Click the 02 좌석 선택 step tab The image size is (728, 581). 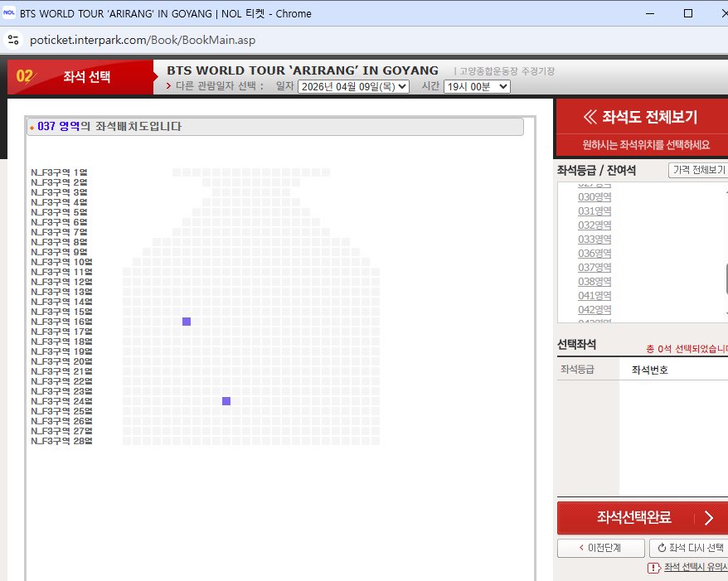coord(80,77)
